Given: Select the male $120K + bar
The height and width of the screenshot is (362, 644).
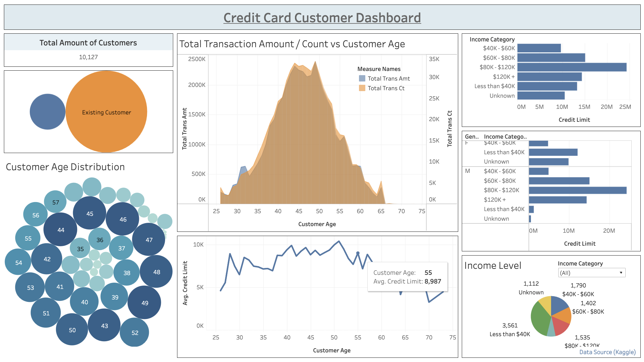Looking at the screenshot, I should coord(557,200).
